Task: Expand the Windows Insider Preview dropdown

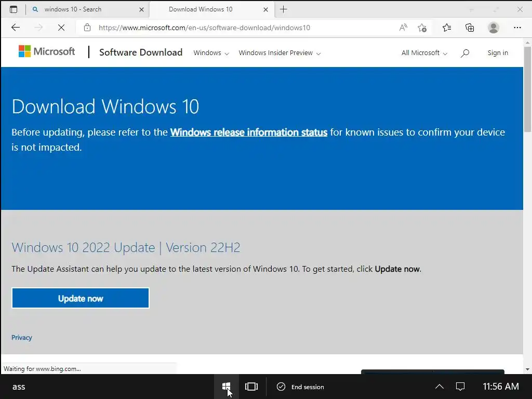Action: 280,53
